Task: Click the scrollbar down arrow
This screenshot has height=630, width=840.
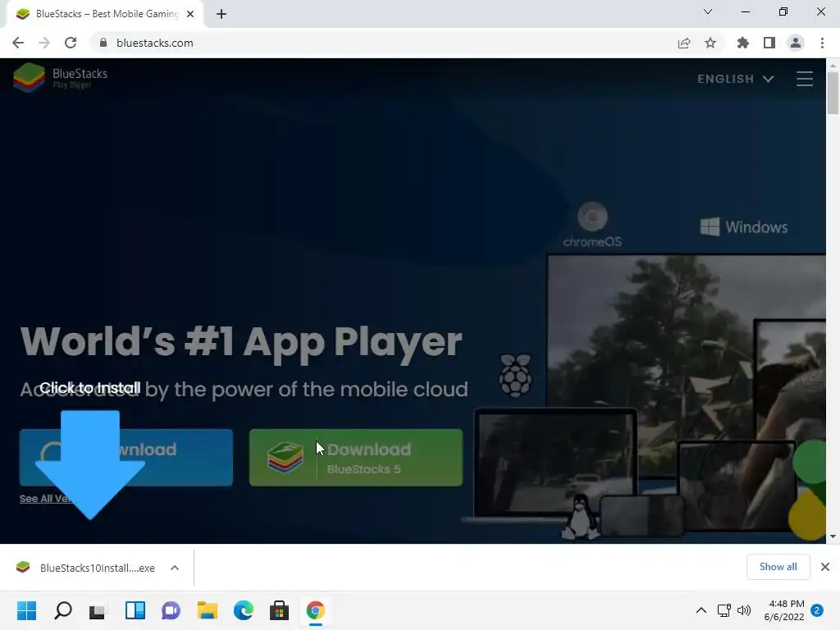Action: point(833,536)
